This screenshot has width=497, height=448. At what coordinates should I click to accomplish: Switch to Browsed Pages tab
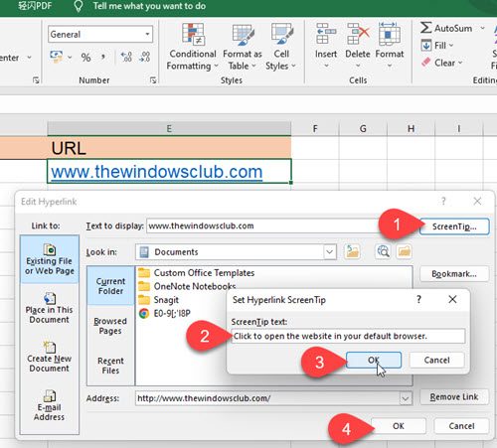[110, 326]
